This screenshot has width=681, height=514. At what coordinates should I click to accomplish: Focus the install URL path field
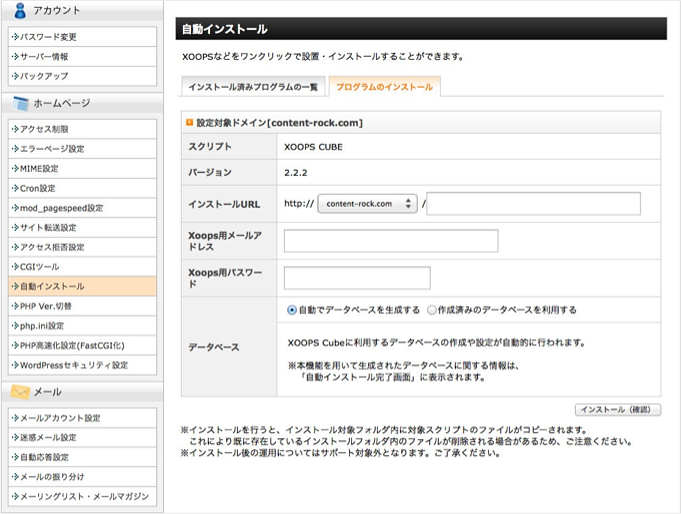[533, 203]
